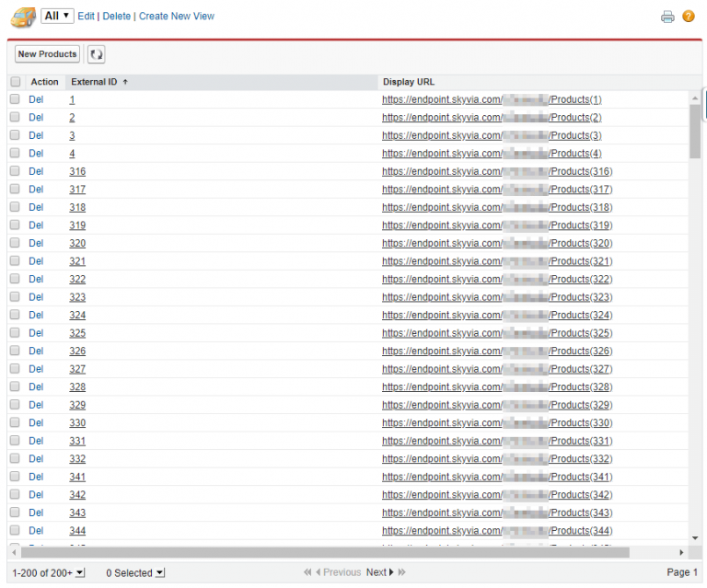Image resolution: width=707 pixels, height=588 pixels.
Task: Sort by the Display URL column header
Action: (x=408, y=82)
